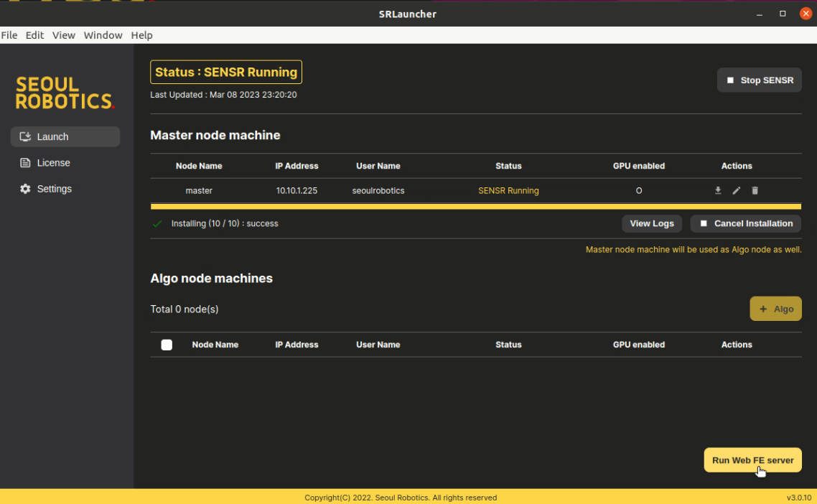Open the Help menu

coord(141,35)
